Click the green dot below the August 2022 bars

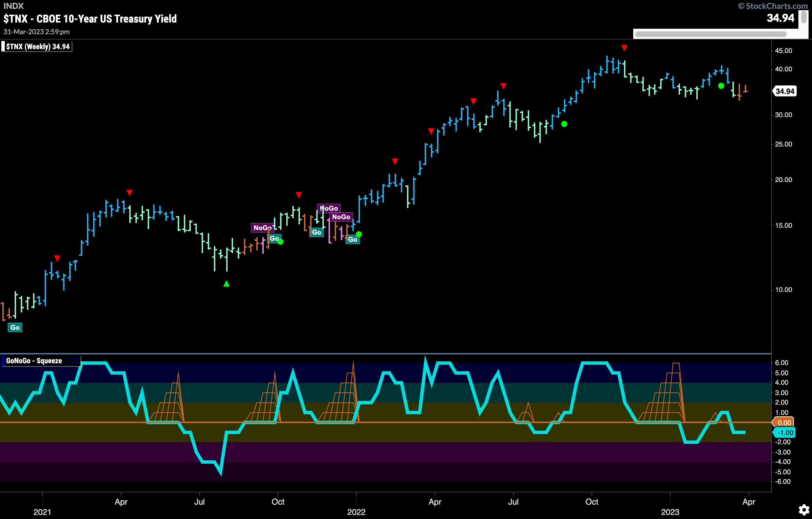coord(564,124)
